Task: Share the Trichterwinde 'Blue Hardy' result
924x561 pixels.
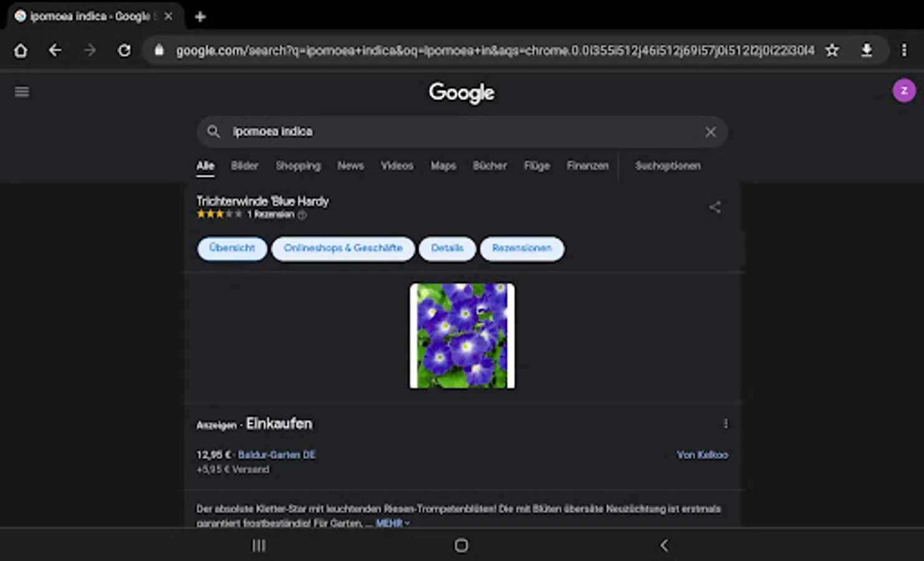Action: (715, 207)
